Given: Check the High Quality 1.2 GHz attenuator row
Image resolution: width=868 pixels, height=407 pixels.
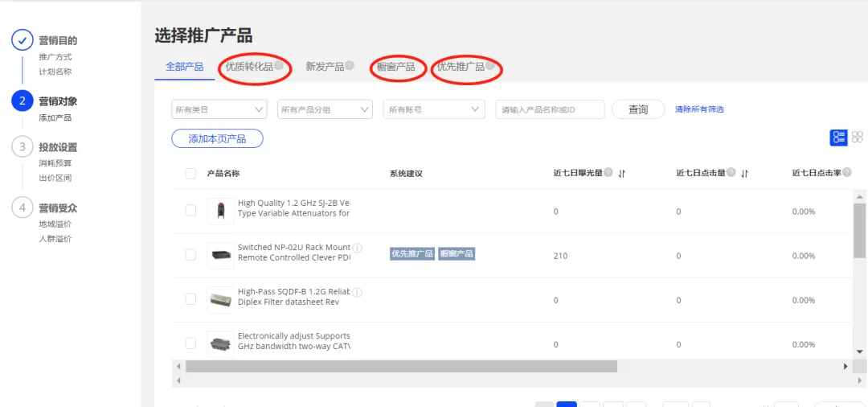Looking at the screenshot, I should (190, 211).
